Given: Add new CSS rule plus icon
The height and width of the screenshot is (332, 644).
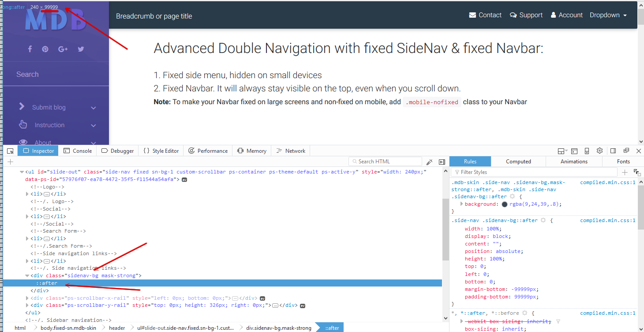Looking at the screenshot, I should coord(625,172).
